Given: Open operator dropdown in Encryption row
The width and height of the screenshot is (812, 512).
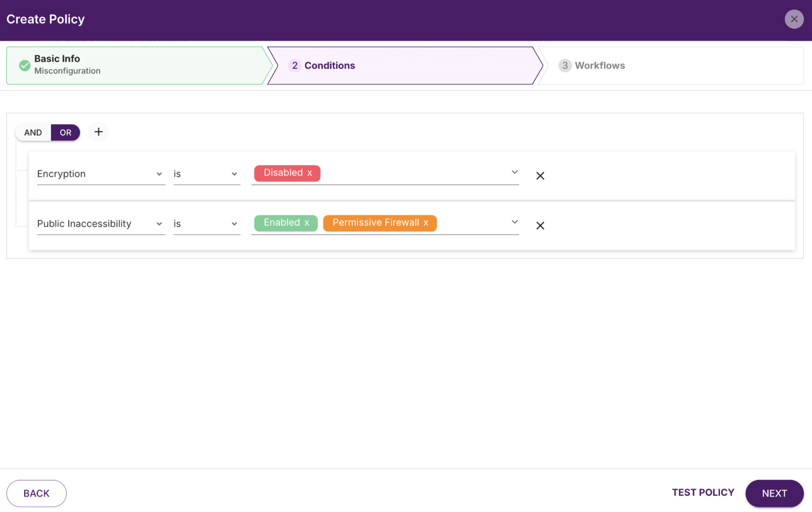Looking at the screenshot, I should click(207, 174).
